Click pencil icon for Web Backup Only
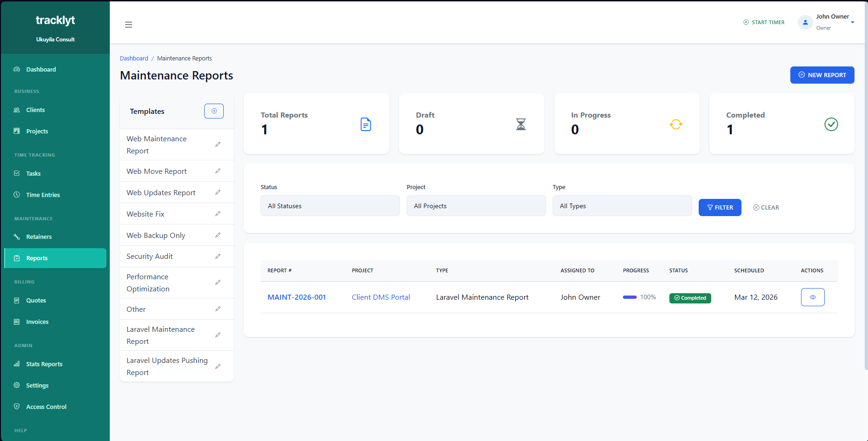The height and width of the screenshot is (441, 868). [218, 235]
